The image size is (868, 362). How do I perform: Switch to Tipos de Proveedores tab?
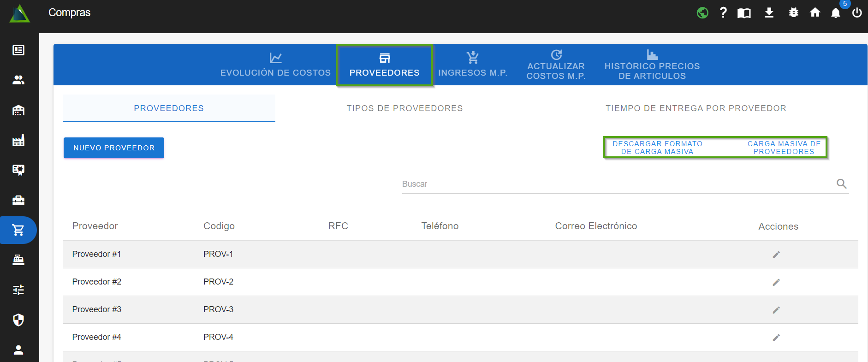click(x=404, y=108)
